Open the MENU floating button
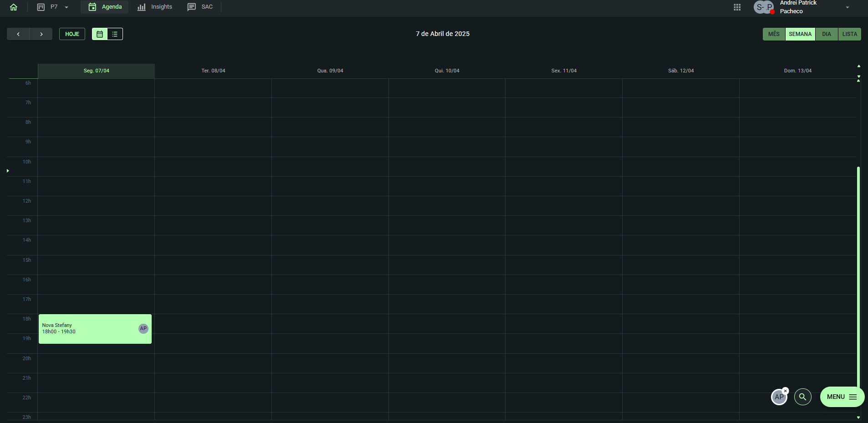The image size is (868, 423). point(842,397)
